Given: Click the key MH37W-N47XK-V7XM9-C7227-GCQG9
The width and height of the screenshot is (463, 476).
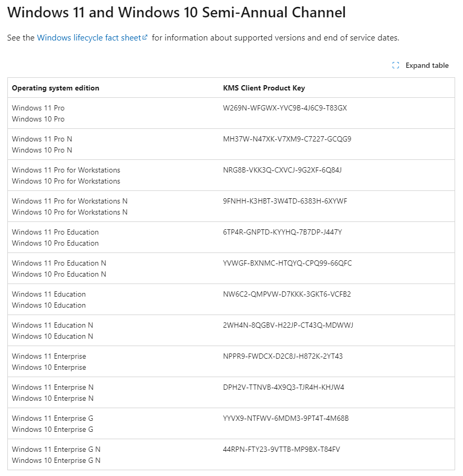Looking at the screenshot, I should (x=287, y=139).
